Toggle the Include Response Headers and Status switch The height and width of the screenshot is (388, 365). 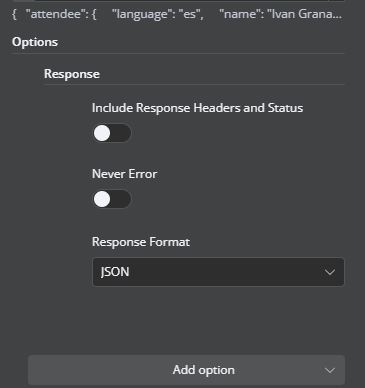click(112, 133)
